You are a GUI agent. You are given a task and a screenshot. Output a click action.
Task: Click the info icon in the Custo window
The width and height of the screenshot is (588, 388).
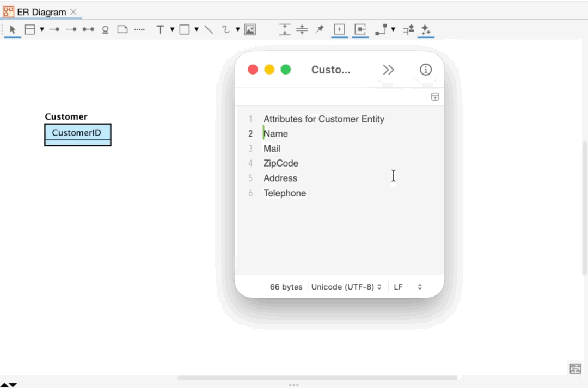point(425,70)
